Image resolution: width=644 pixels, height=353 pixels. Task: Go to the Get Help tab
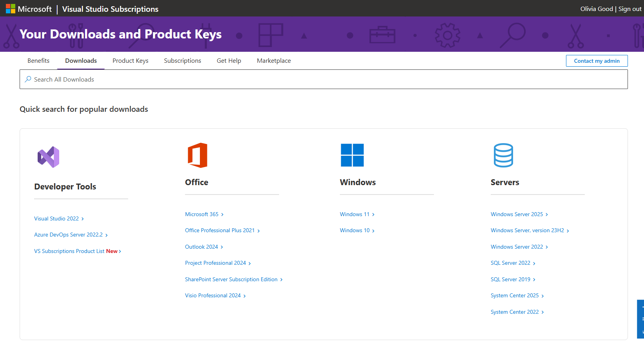point(229,61)
